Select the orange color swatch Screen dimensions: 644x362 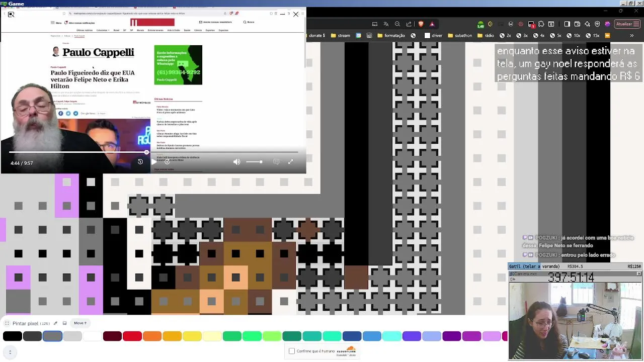pos(152,336)
